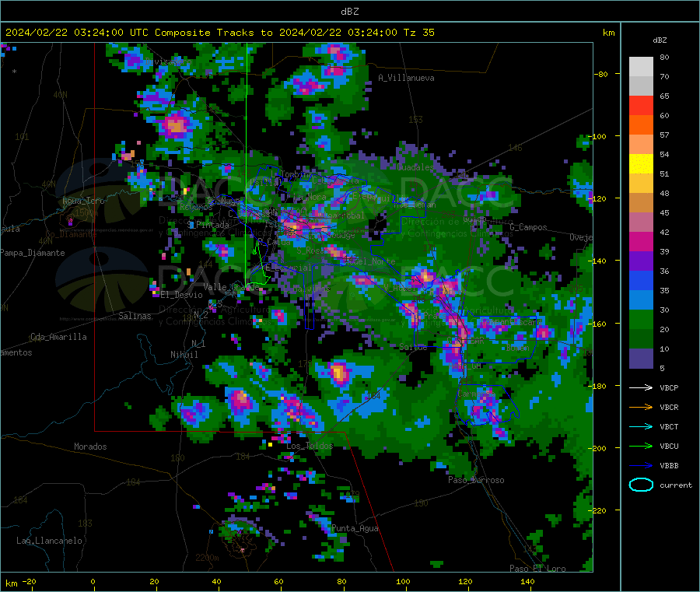
Task: Choose the mauve 42–45 dBZ swatch
Action: pos(641,222)
